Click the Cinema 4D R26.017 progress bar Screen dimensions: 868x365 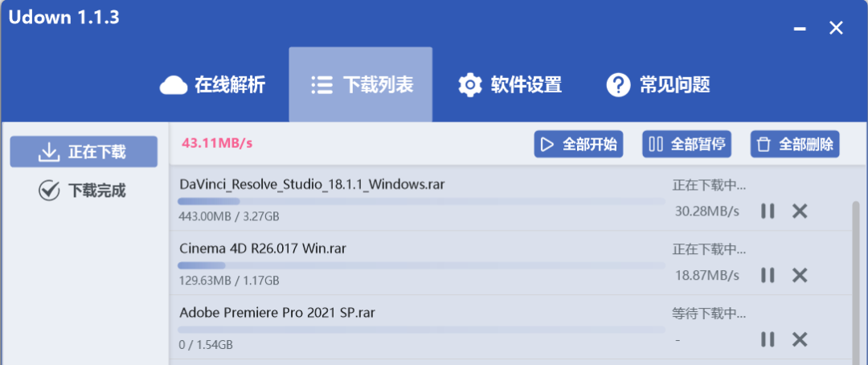pyautogui.click(x=421, y=265)
